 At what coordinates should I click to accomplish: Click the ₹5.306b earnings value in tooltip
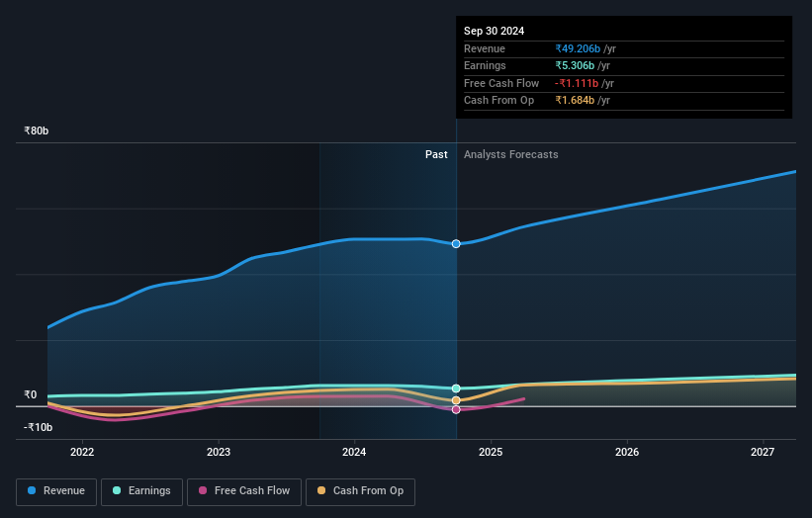pyautogui.click(x=575, y=65)
